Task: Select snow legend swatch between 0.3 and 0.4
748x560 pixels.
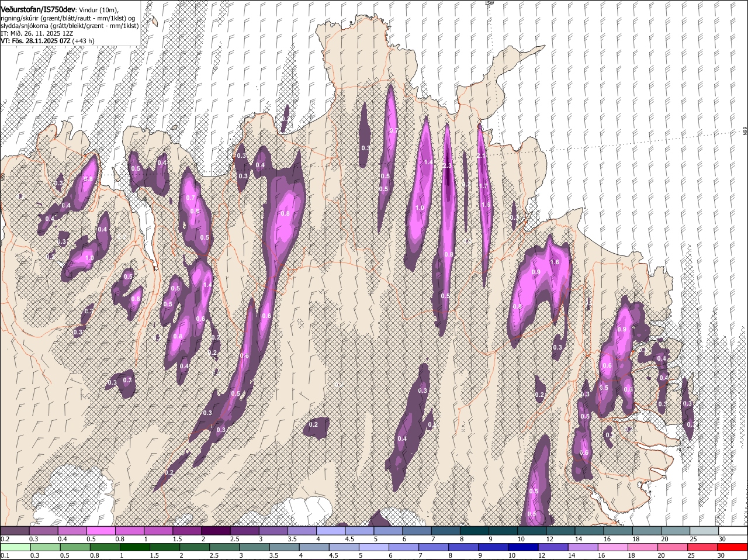Action: pos(43,531)
